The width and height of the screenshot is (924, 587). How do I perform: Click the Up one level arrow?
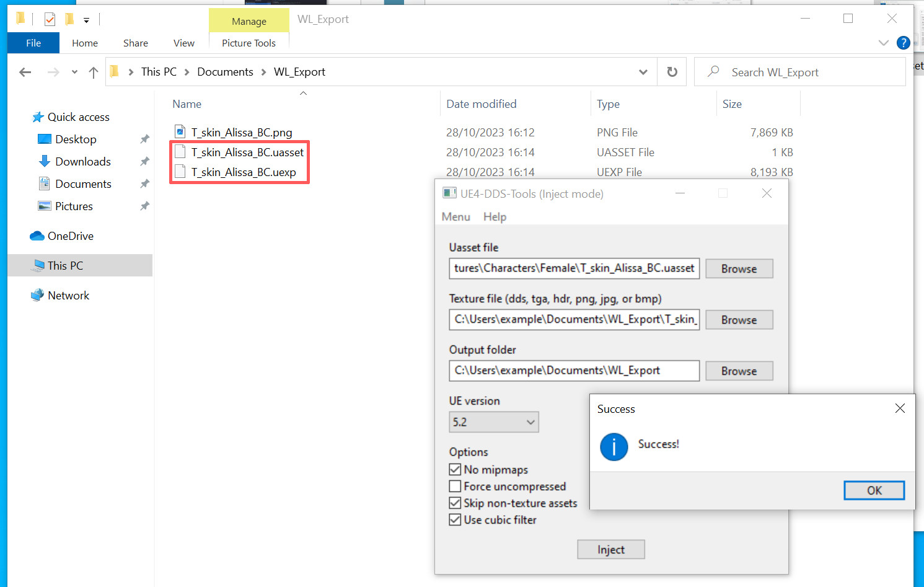pyautogui.click(x=94, y=73)
